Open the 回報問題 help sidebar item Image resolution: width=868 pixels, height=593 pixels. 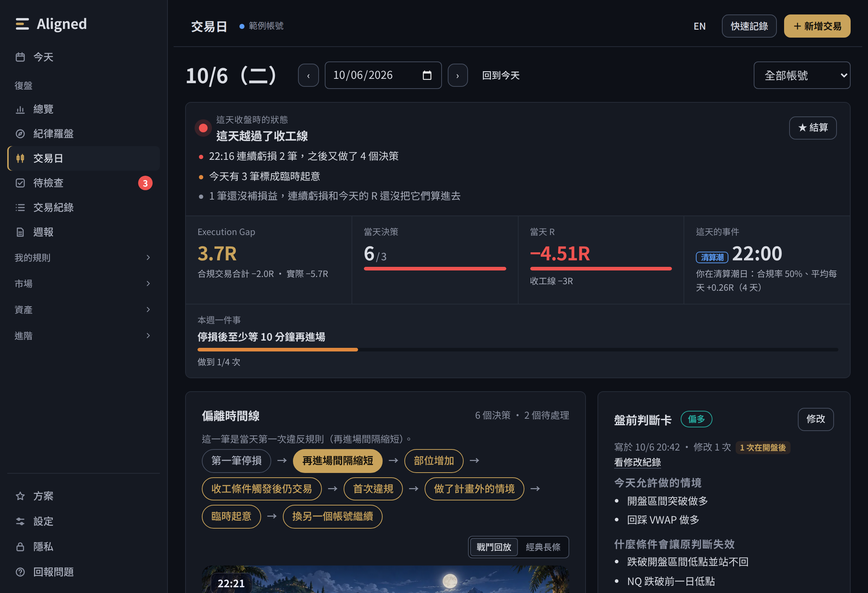84,572
